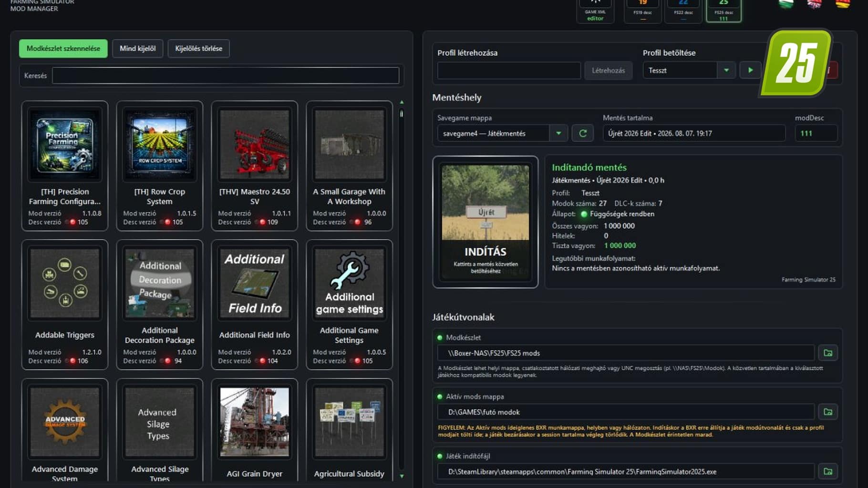Select the Addable Triggers mod card
The width and height of the screenshot is (868, 488).
(x=65, y=305)
